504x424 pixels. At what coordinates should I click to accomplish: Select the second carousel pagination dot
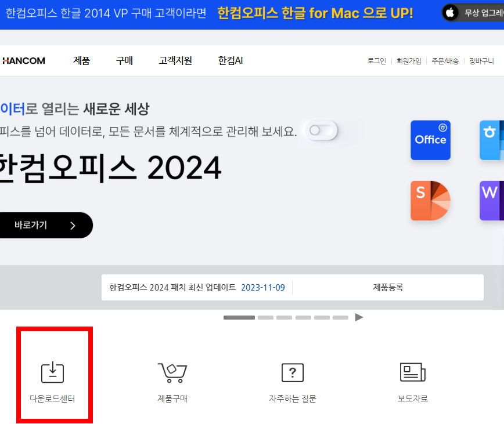tap(265, 317)
